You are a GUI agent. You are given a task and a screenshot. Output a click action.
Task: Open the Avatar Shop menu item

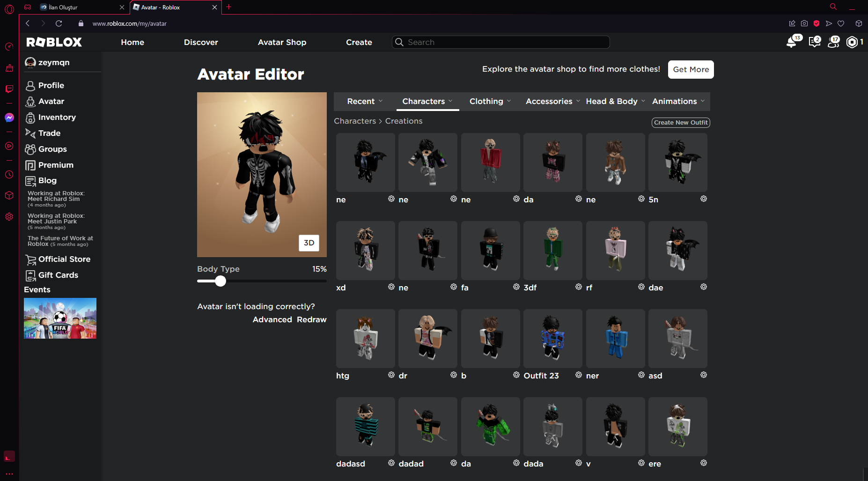click(282, 42)
